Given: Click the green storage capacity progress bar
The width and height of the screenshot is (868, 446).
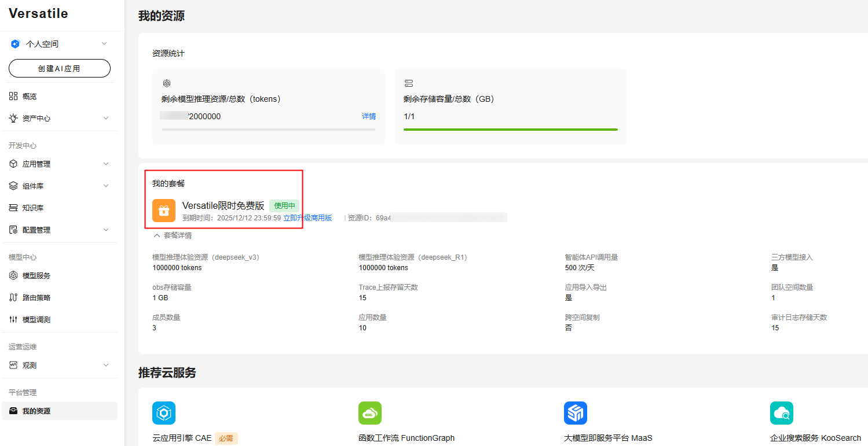Looking at the screenshot, I should coord(511,130).
